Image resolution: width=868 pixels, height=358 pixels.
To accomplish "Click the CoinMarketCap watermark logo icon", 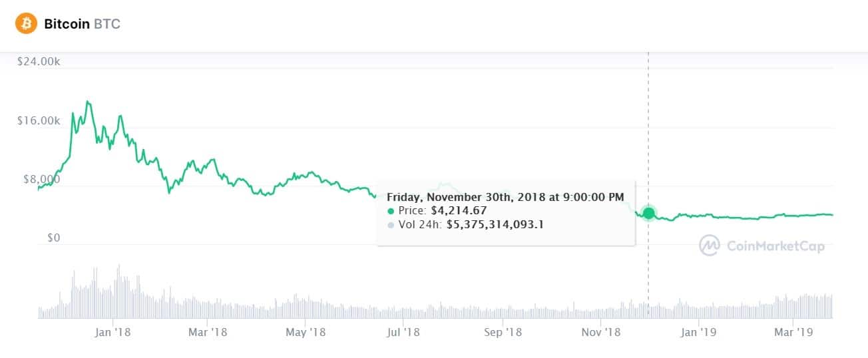I will (x=710, y=246).
